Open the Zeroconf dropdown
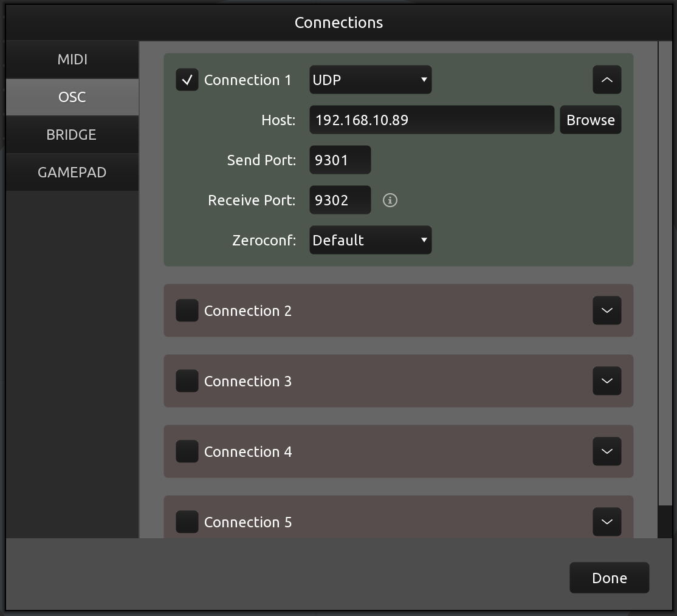The height and width of the screenshot is (616, 677). click(370, 240)
